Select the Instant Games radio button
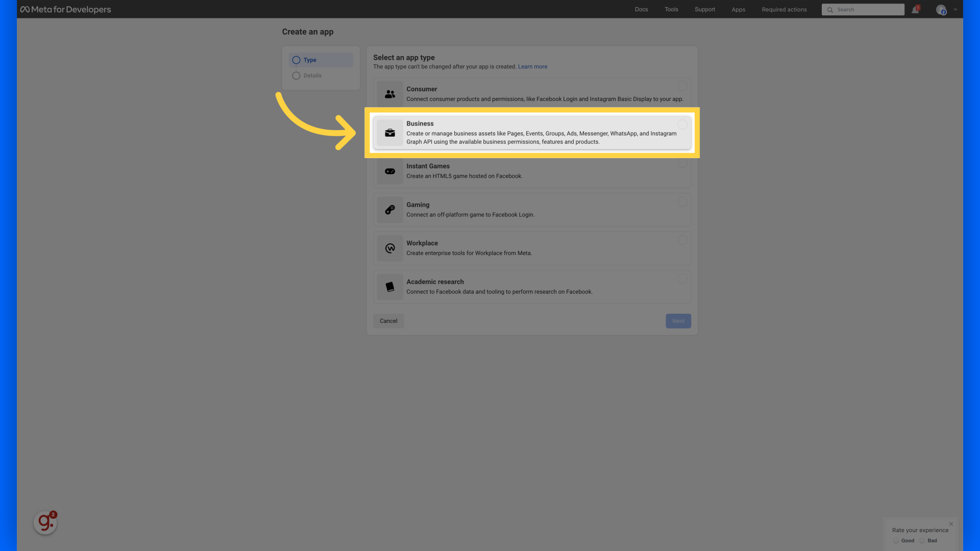980x551 pixels. [x=682, y=163]
